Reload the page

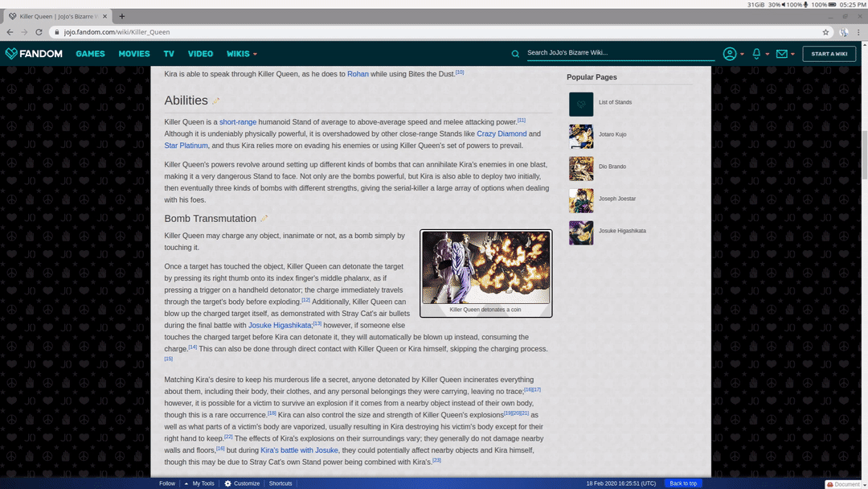click(x=39, y=32)
